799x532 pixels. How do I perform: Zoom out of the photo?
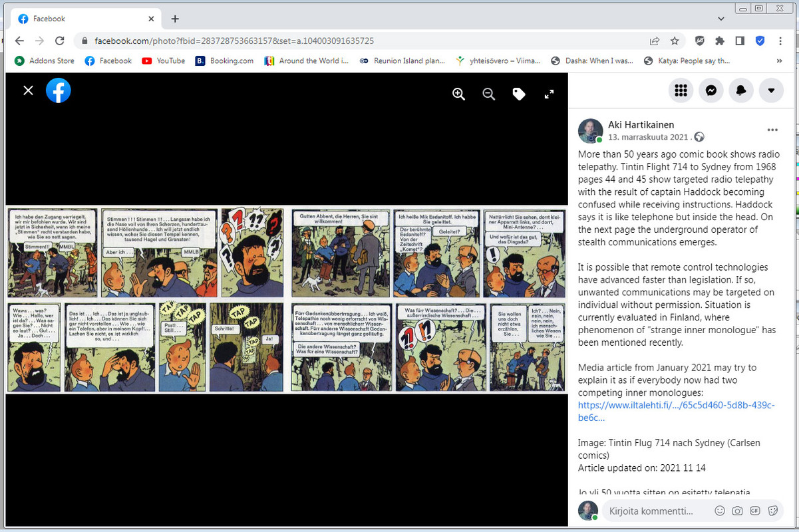pos(489,94)
